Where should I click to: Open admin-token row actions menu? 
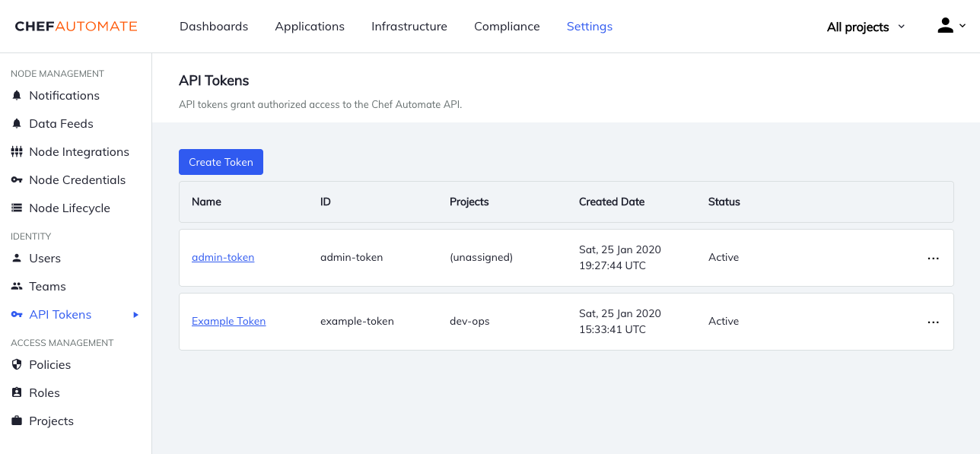[933, 258]
